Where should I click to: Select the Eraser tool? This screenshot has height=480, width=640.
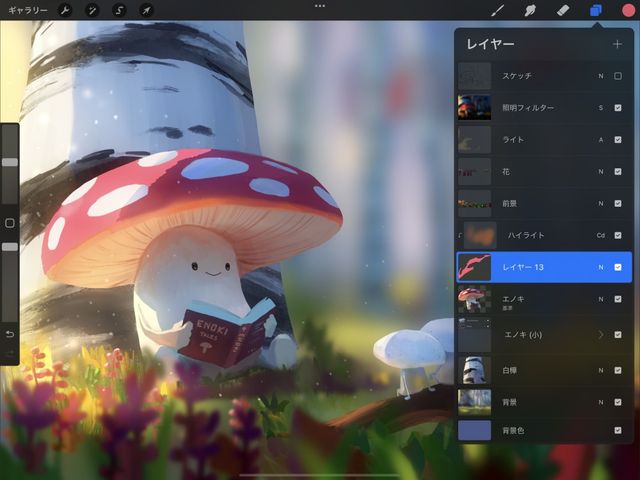[x=563, y=10]
